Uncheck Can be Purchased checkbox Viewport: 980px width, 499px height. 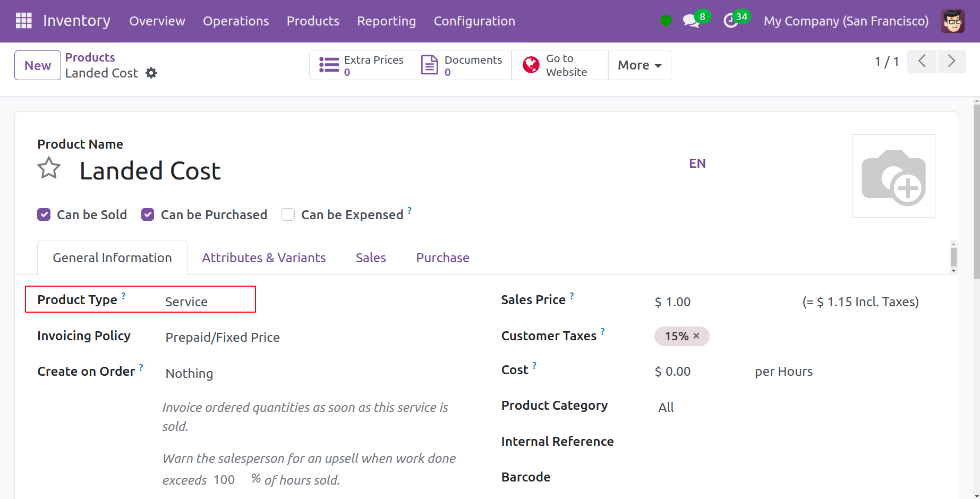(x=148, y=214)
